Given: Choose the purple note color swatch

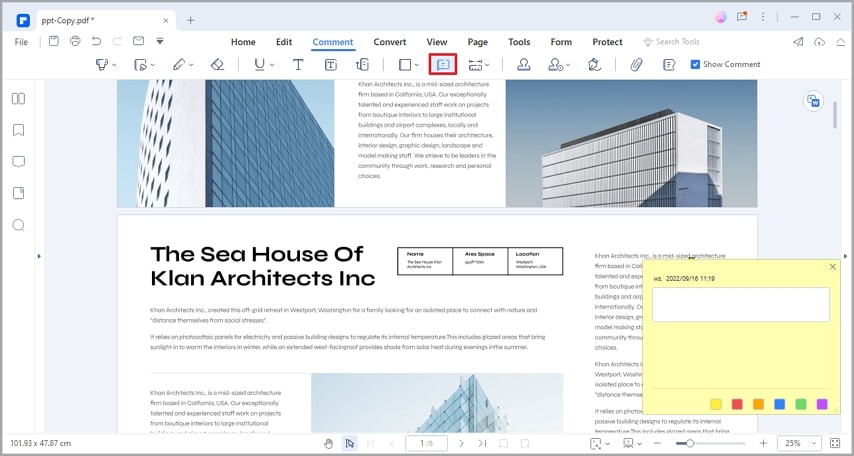Looking at the screenshot, I should pyautogui.click(x=822, y=404).
